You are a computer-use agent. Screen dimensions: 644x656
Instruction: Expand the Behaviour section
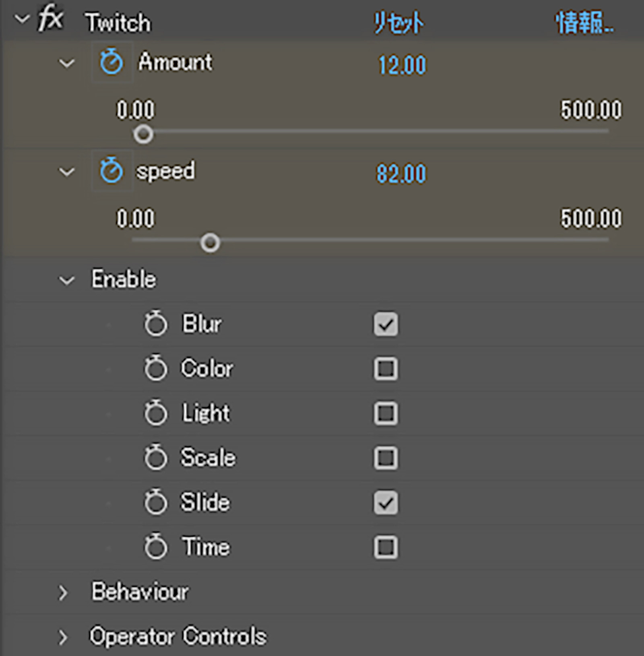click(x=63, y=593)
